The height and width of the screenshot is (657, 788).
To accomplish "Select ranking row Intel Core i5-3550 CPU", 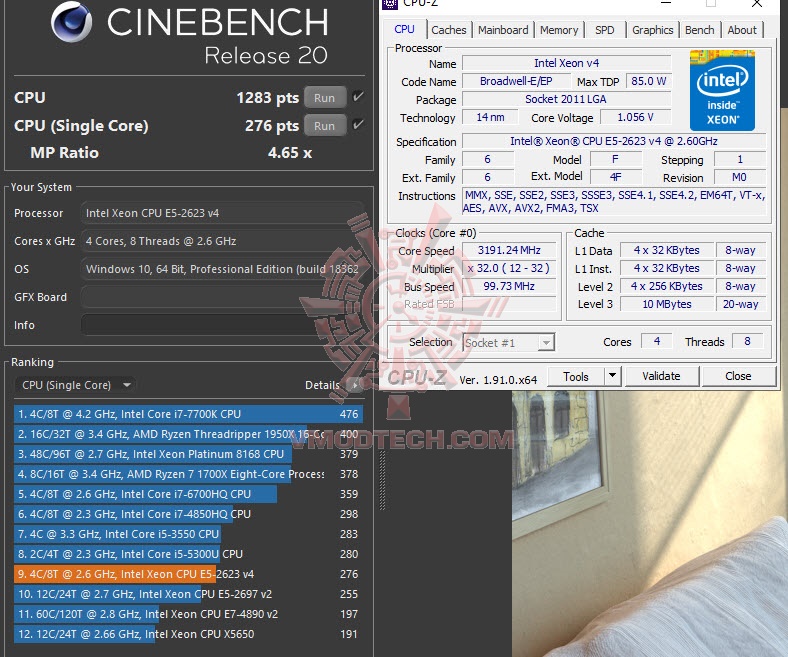I will [x=188, y=534].
